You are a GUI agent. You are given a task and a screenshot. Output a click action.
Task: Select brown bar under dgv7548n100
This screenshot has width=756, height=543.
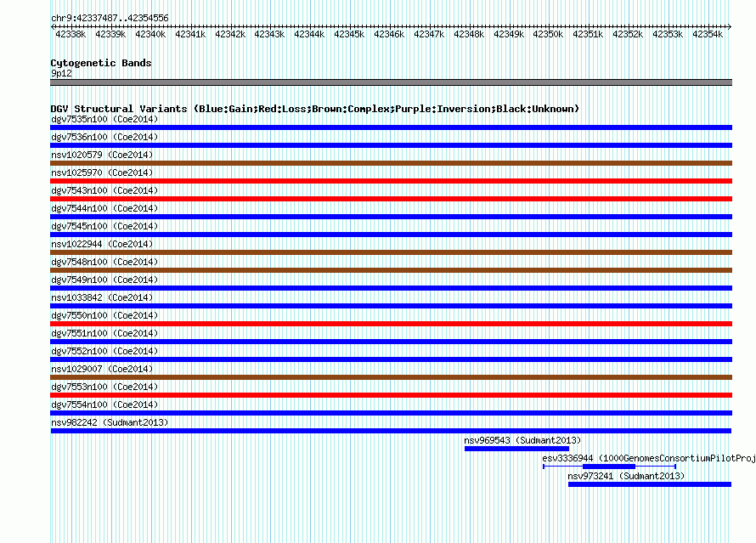point(391,270)
